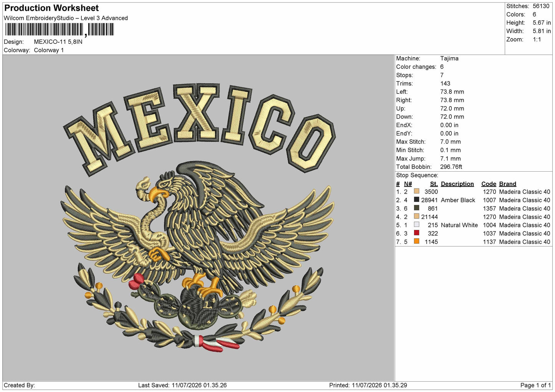Image resolution: width=555 pixels, height=392 pixels.
Task: Click the Stops value 7
Action: 442,75
